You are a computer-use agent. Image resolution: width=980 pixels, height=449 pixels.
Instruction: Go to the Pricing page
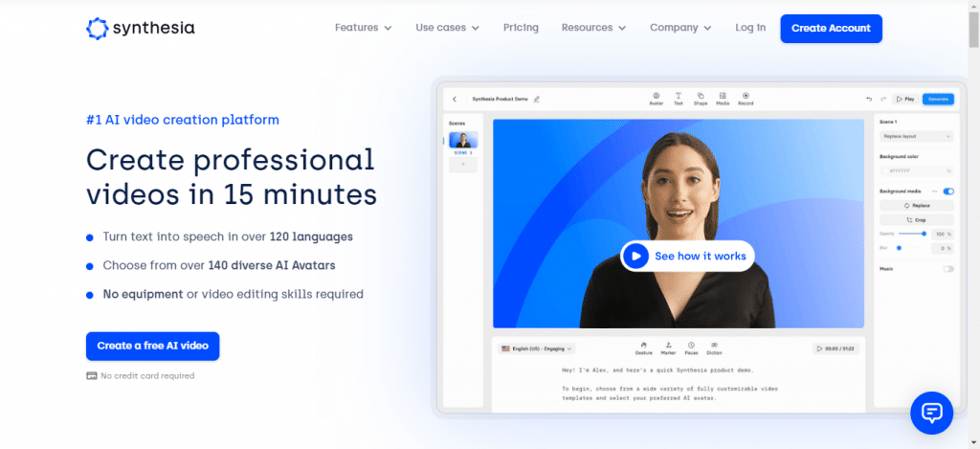point(521,28)
